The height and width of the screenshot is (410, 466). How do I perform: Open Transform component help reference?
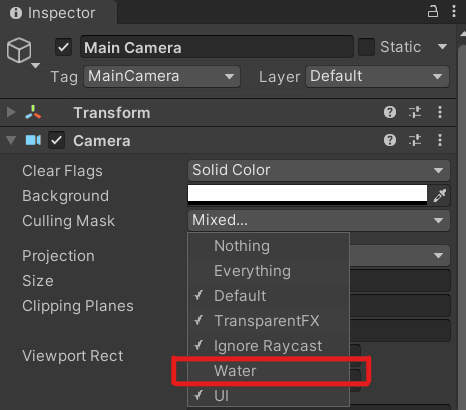(390, 112)
